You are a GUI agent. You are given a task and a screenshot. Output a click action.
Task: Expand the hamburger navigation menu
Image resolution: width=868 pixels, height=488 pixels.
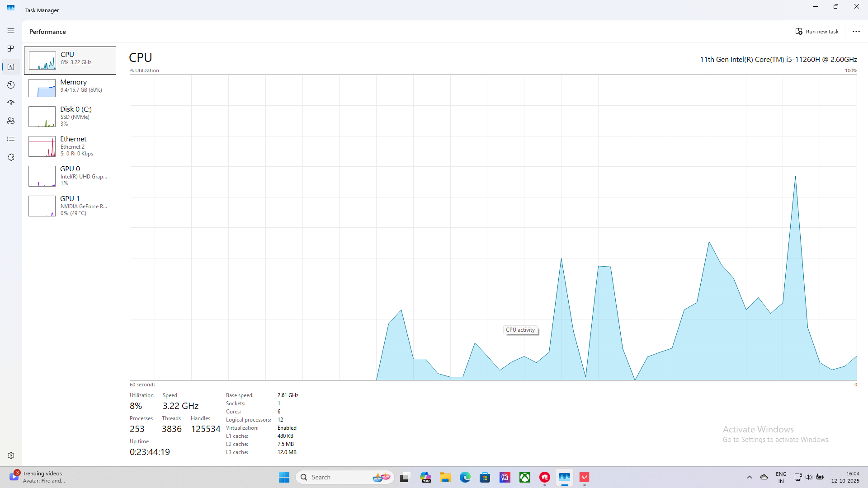[x=11, y=31]
